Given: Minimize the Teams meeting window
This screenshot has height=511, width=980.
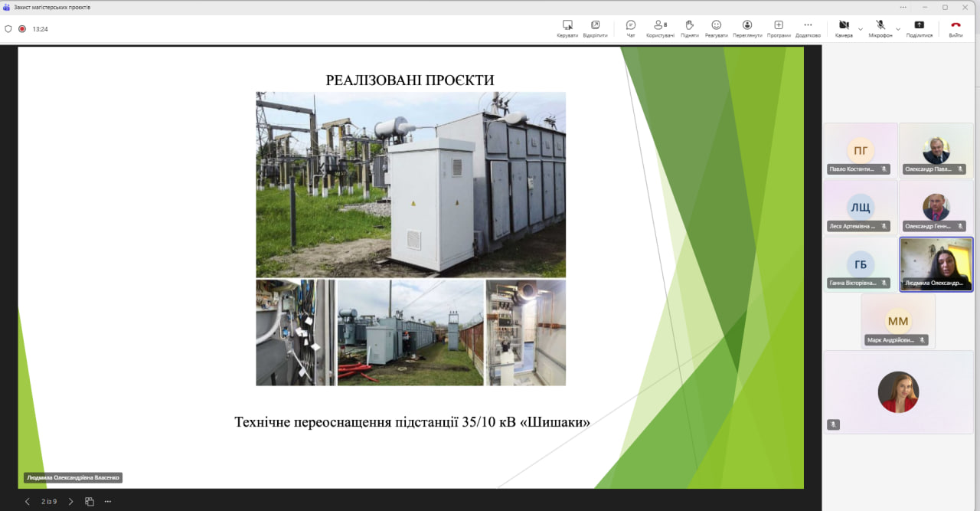Looking at the screenshot, I should [x=924, y=7].
